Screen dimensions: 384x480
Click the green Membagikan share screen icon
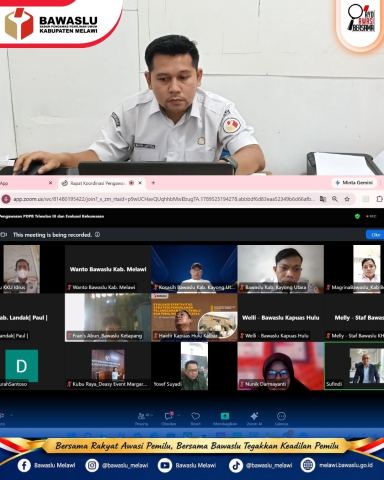pyautogui.click(x=225, y=416)
